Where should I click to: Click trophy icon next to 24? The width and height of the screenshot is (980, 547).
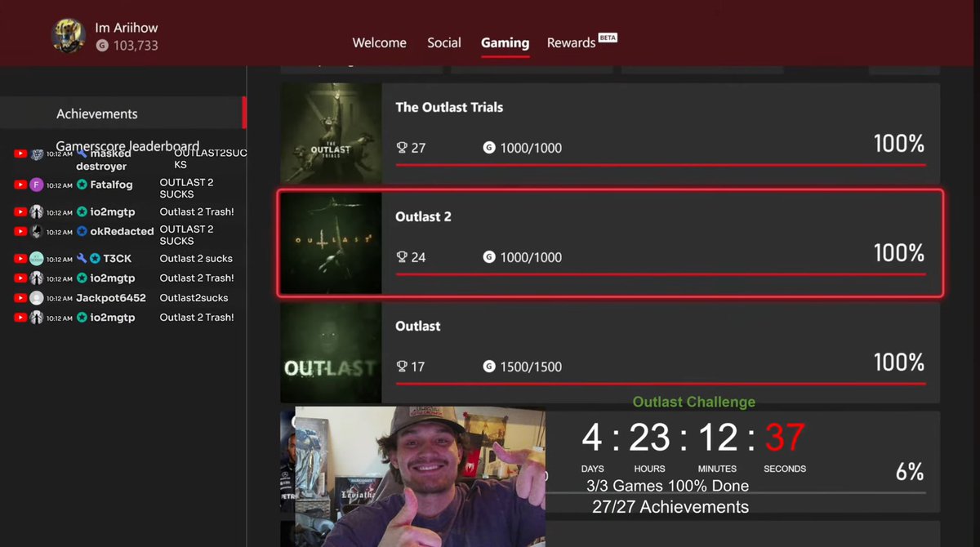point(402,257)
